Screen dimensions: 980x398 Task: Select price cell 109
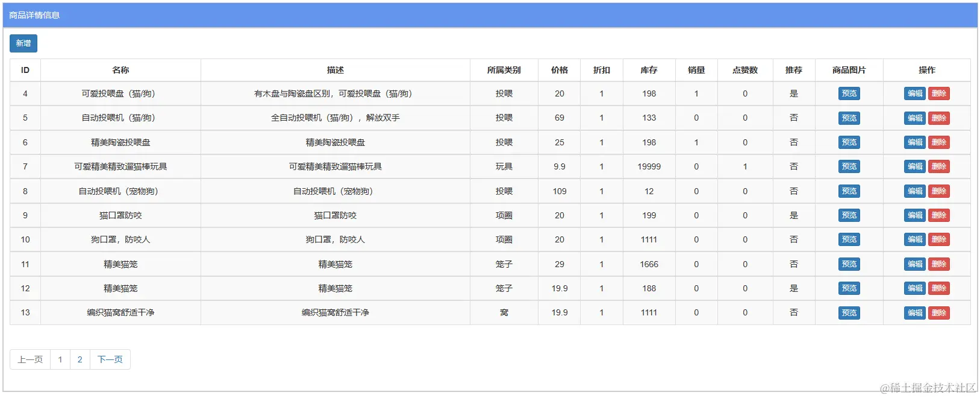pos(560,191)
